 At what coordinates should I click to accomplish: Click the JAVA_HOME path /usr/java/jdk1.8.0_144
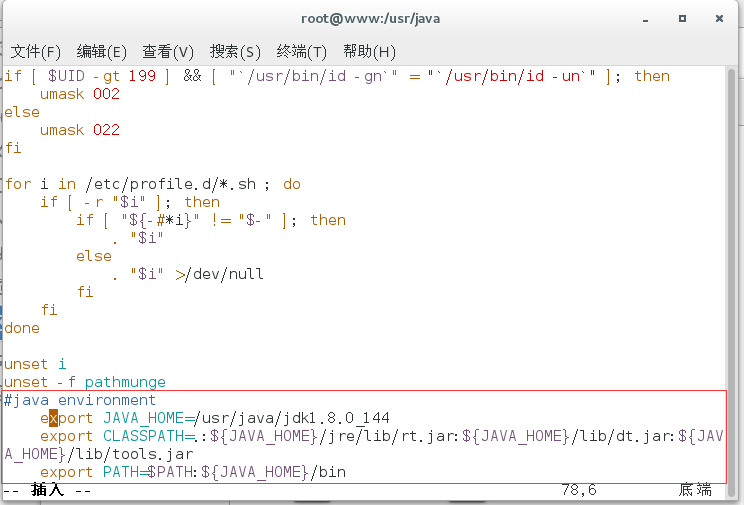pos(292,418)
